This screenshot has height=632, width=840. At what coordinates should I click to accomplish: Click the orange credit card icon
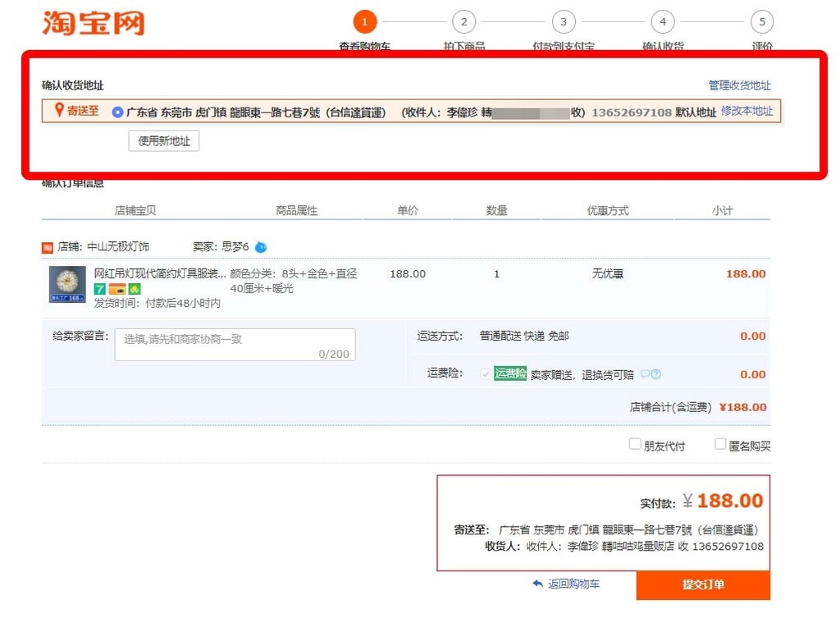(x=116, y=289)
